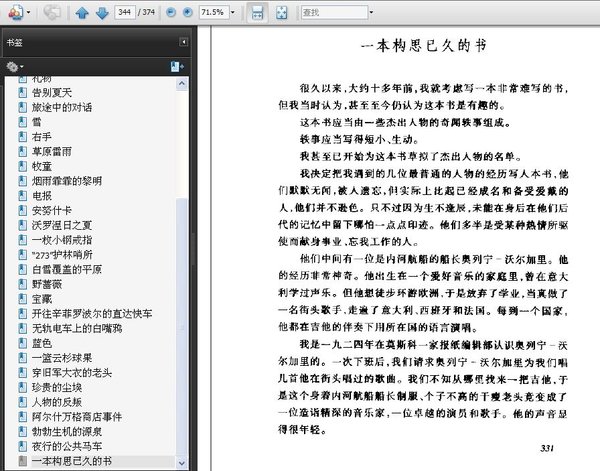This screenshot has width=600, height=471.
Task: Click scroll down arrow of bookmarks list
Action: 182,463
